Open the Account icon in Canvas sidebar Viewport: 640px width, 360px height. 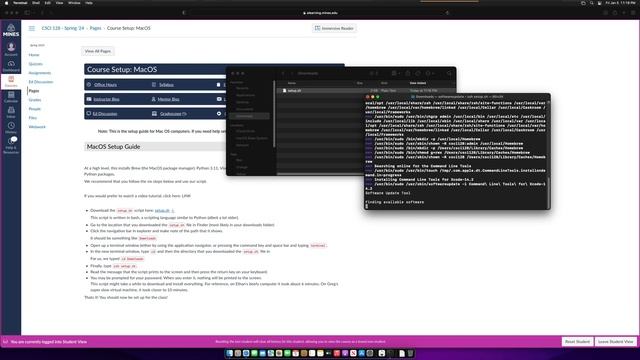click(11, 49)
